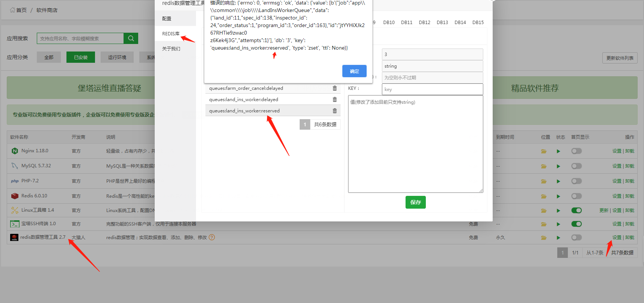Click into the KEY input field
The height and width of the screenshot is (303, 644).
[432, 89]
